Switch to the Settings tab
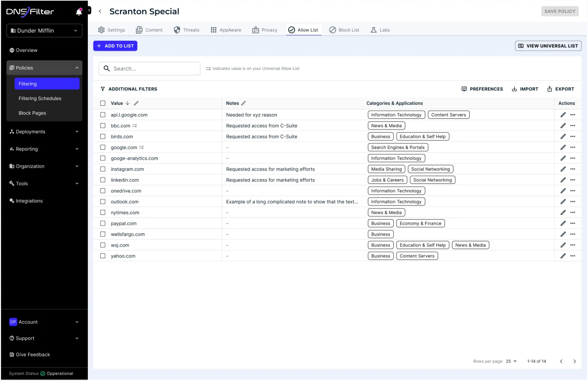 point(111,30)
